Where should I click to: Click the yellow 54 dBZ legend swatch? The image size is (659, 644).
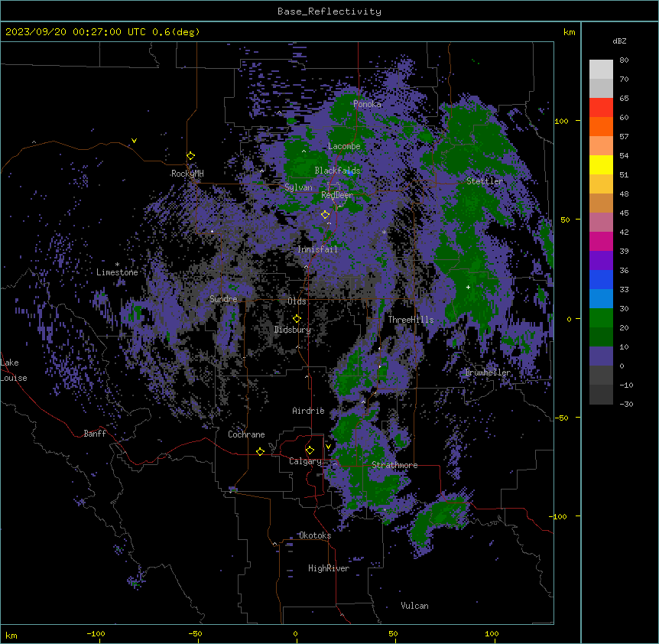[601, 164]
